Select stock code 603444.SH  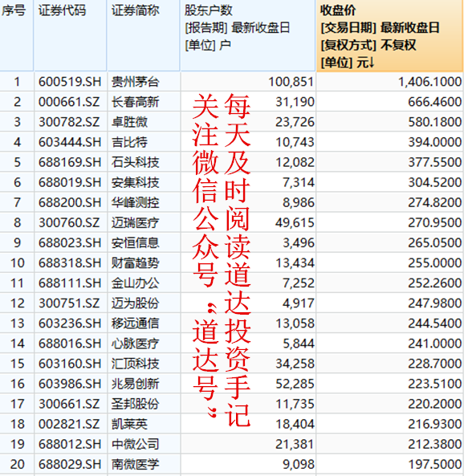tap(70, 142)
